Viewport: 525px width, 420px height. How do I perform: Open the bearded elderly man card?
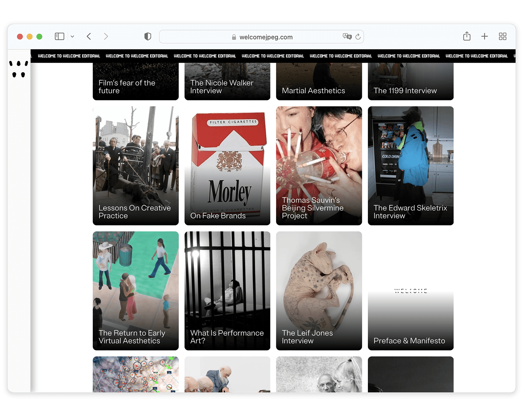227,374
